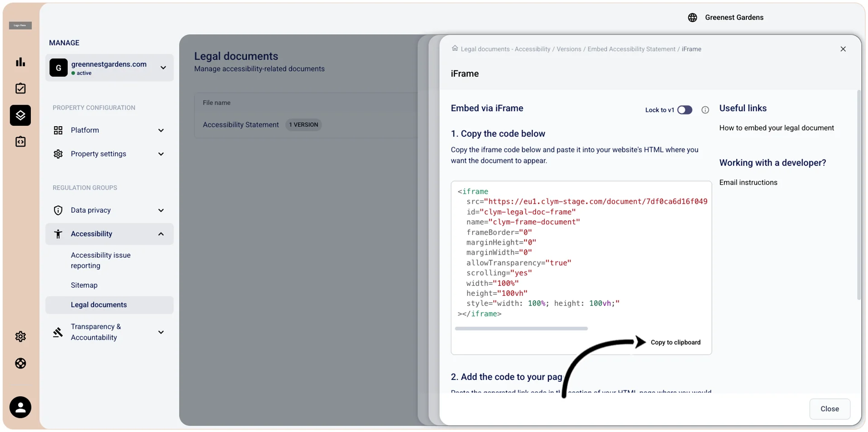Screen dimensions: 868x432
Task: Click Legal documents - Accessibility breadcrumb
Action: (x=505, y=49)
